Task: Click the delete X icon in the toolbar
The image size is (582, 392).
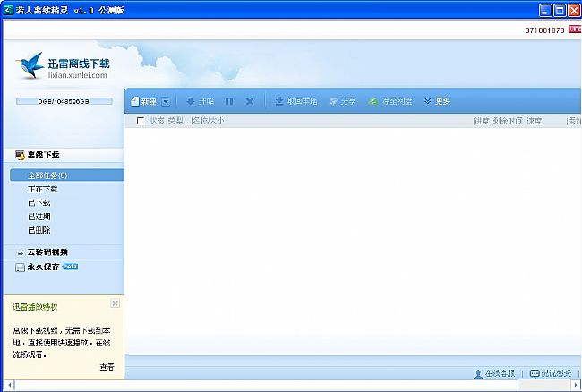Action: pyautogui.click(x=250, y=101)
